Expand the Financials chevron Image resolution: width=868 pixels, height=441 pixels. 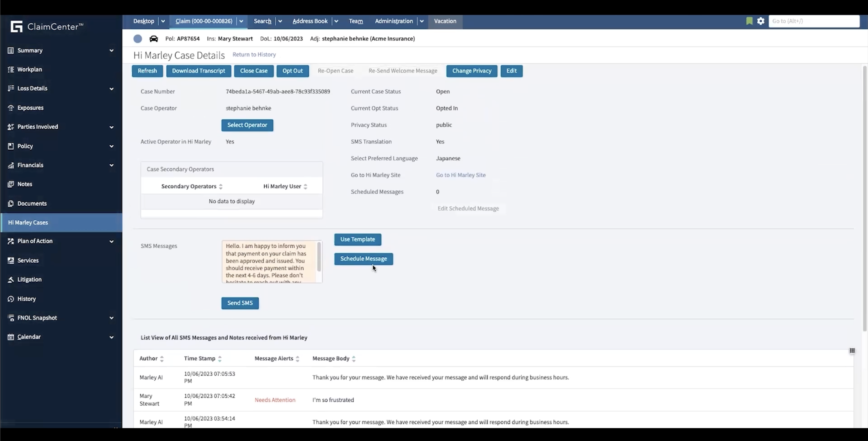[x=112, y=165]
